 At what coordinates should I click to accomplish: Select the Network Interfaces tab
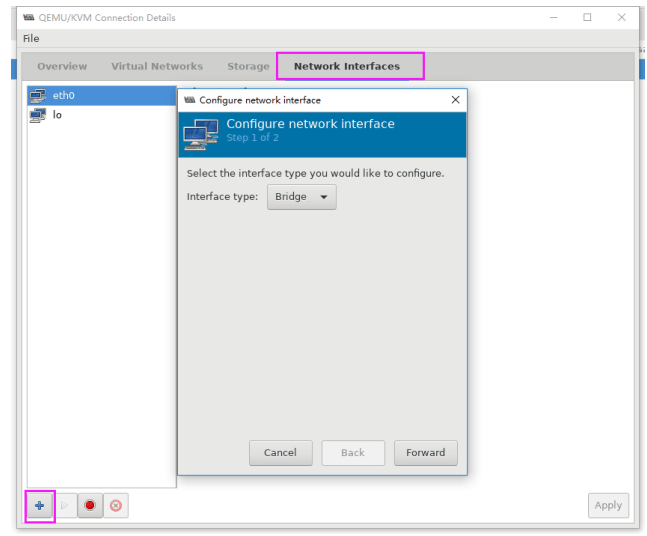347,66
